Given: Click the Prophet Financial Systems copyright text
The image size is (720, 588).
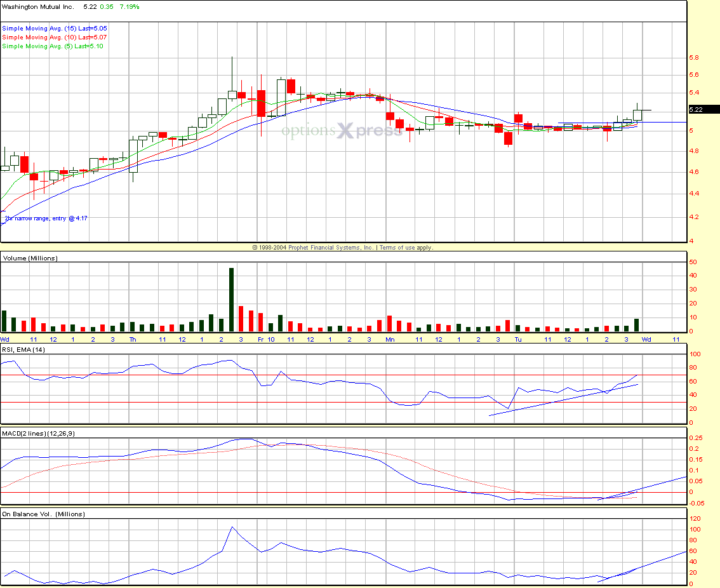Looking at the screenshot, I should click(x=313, y=248).
